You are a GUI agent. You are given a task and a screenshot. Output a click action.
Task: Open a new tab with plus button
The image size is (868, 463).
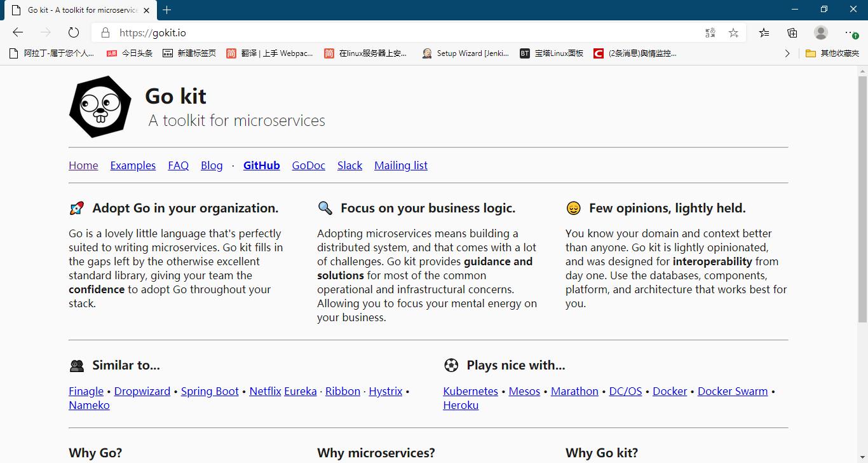(166, 10)
